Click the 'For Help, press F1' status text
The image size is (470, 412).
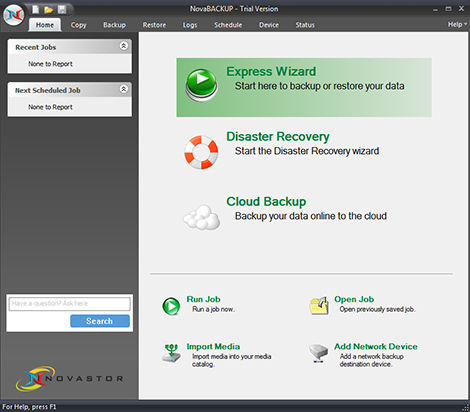(29, 407)
